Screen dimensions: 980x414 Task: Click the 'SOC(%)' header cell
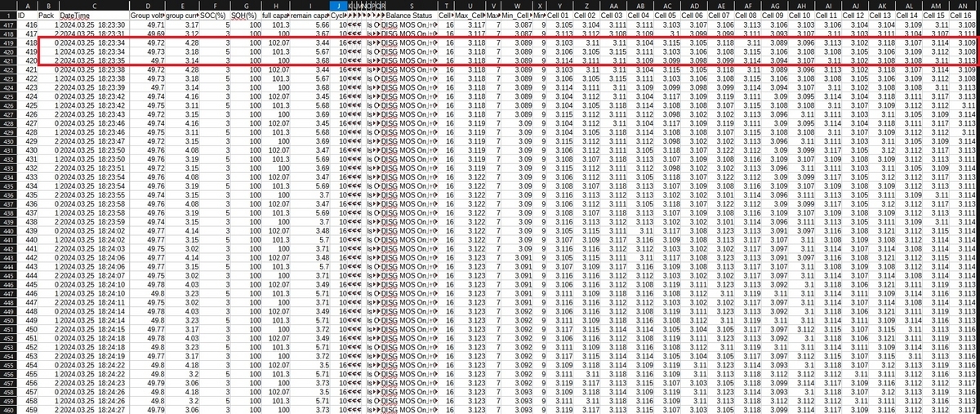coord(214,16)
